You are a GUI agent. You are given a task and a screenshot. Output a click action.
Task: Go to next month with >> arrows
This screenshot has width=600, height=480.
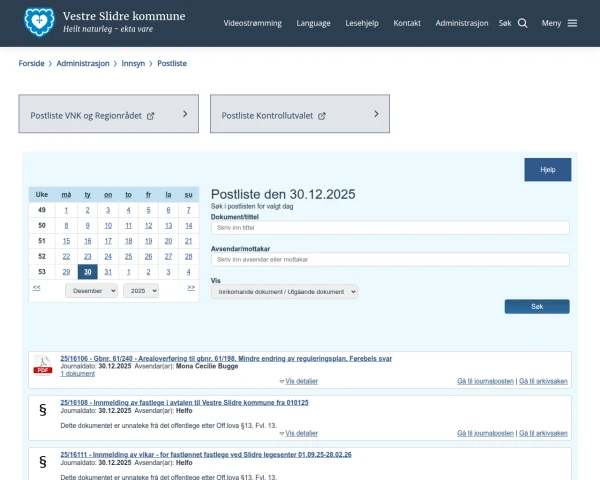coord(191,288)
